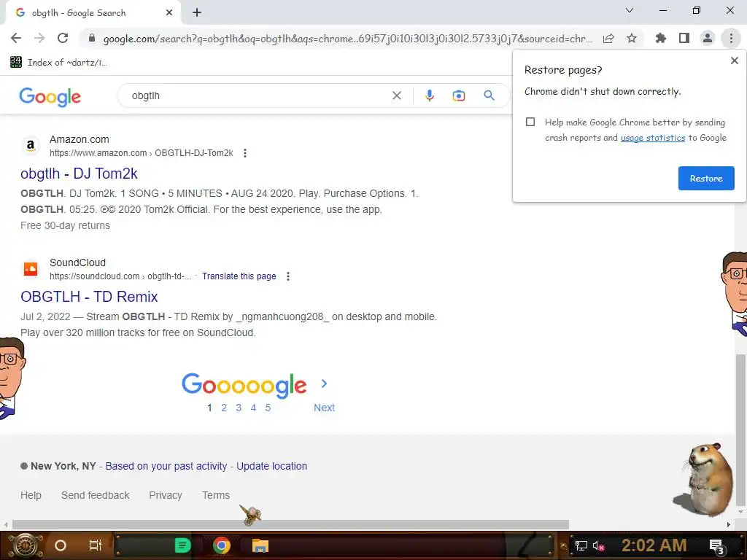Open the Terms footer link
Viewport: 747px width, 560px height.
point(216,495)
